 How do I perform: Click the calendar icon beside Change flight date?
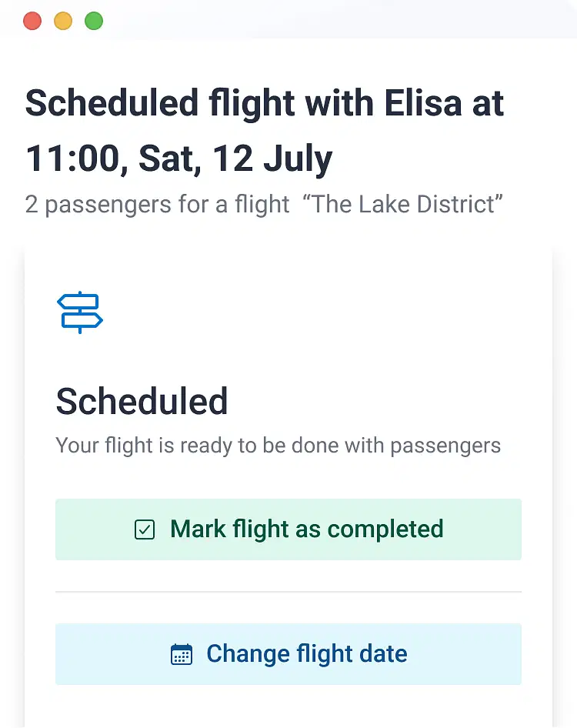point(182,654)
